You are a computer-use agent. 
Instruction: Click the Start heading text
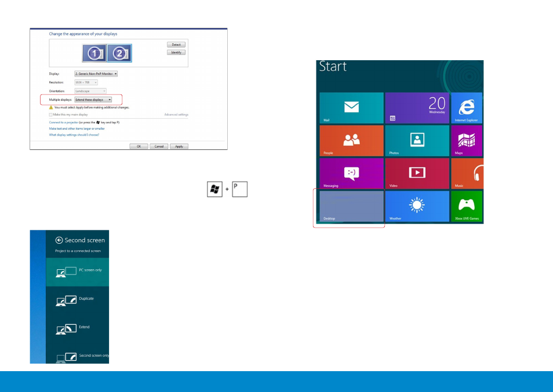333,67
